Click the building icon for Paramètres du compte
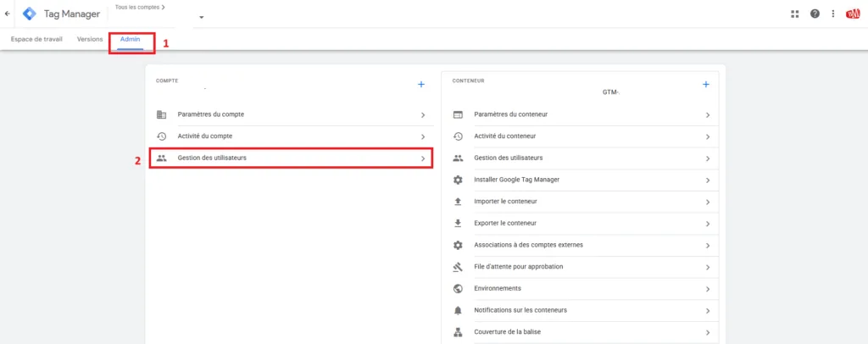The height and width of the screenshot is (344, 868). [x=161, y=114]
